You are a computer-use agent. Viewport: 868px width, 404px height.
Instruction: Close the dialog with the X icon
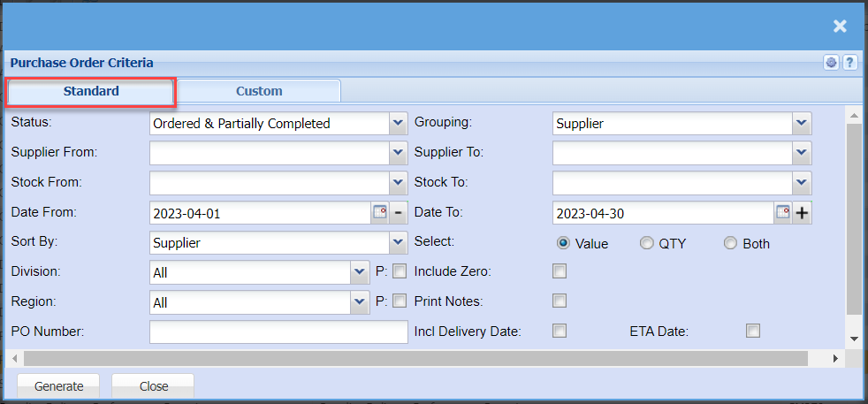click(x=840, y=27)
